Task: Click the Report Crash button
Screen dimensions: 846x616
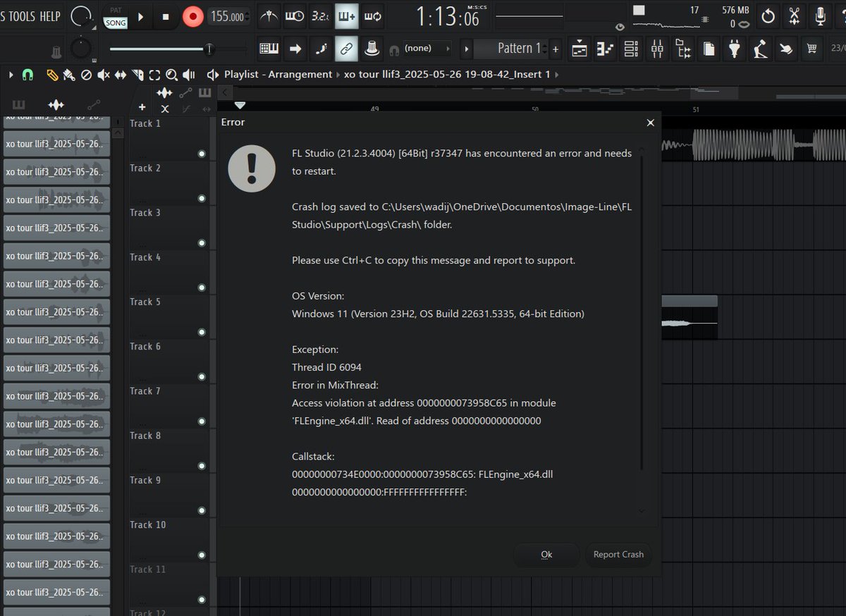Action: [x=618, y=555]
